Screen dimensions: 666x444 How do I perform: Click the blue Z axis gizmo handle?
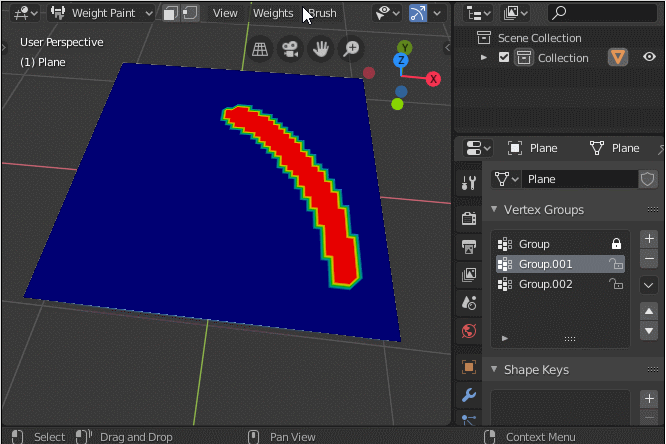click(401, 60)
